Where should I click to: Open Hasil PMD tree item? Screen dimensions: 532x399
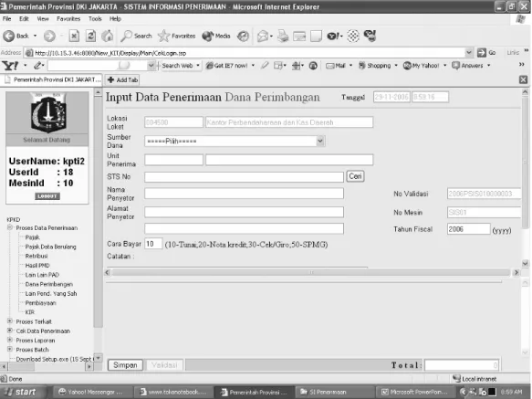click(x=37, y=266)
